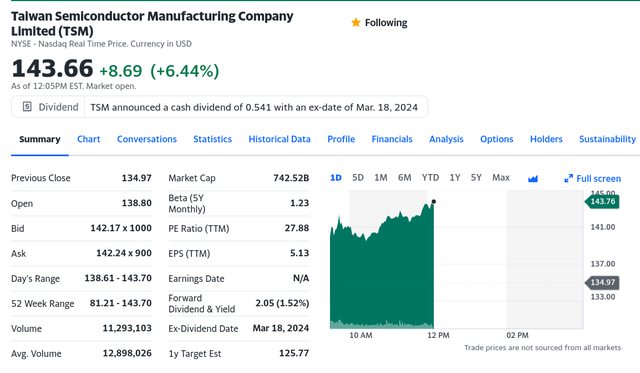The height and width of the screenshot is (373, 640).
Task: Go to the Financials tab
Action: [x=392, y=139]
